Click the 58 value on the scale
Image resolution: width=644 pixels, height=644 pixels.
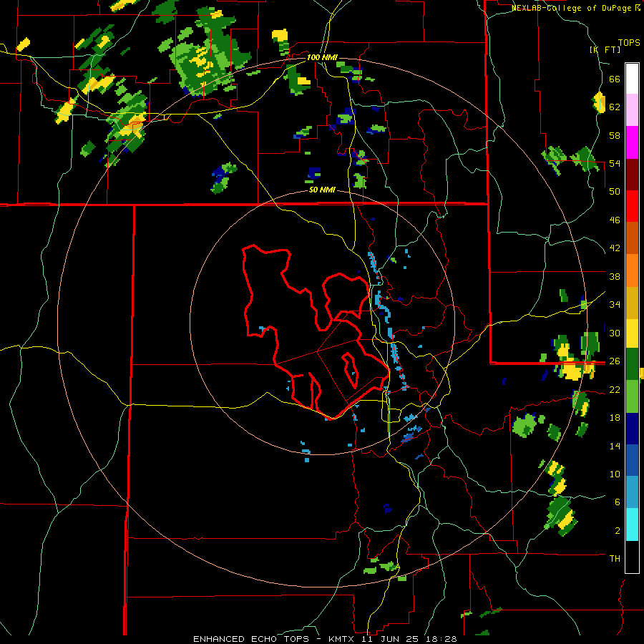point(615,135)
